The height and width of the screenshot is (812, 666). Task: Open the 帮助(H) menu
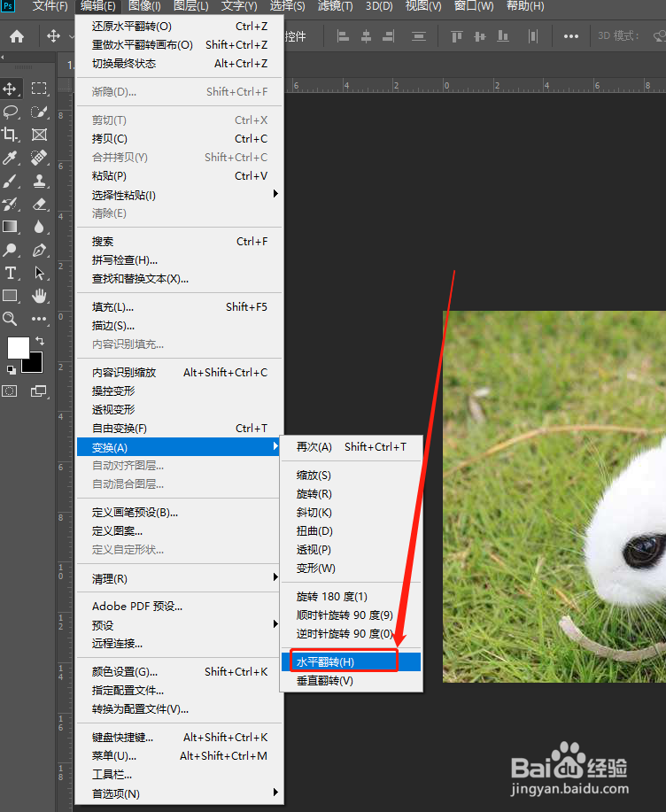(525, 6)
